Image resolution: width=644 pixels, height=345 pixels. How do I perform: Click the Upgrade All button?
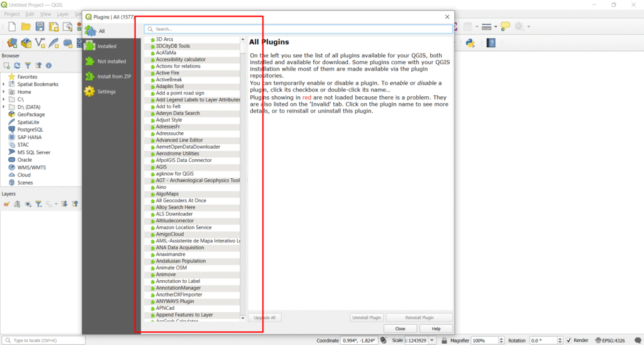(x=265, y=317)
